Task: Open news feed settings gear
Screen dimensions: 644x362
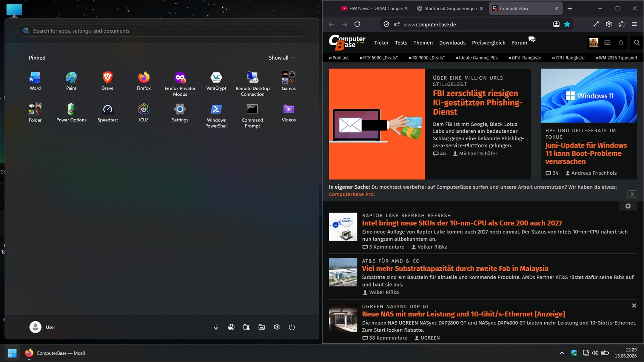Action: 628,206
